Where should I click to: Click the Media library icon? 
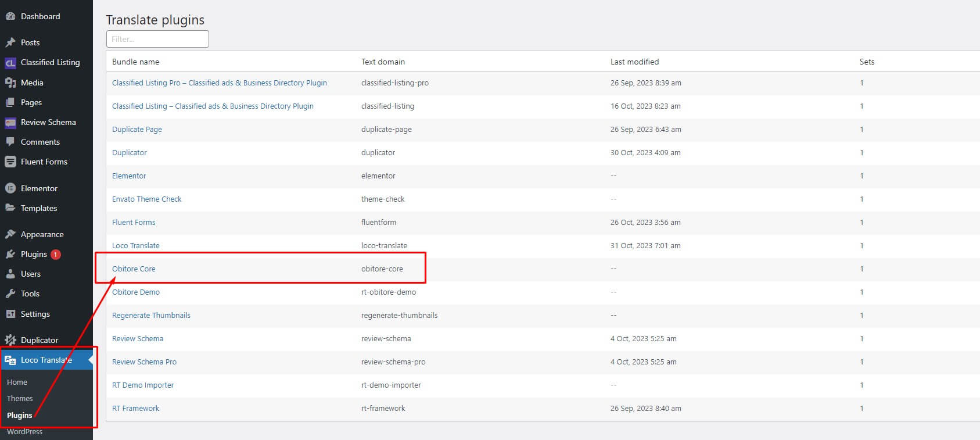pos(10,83)
